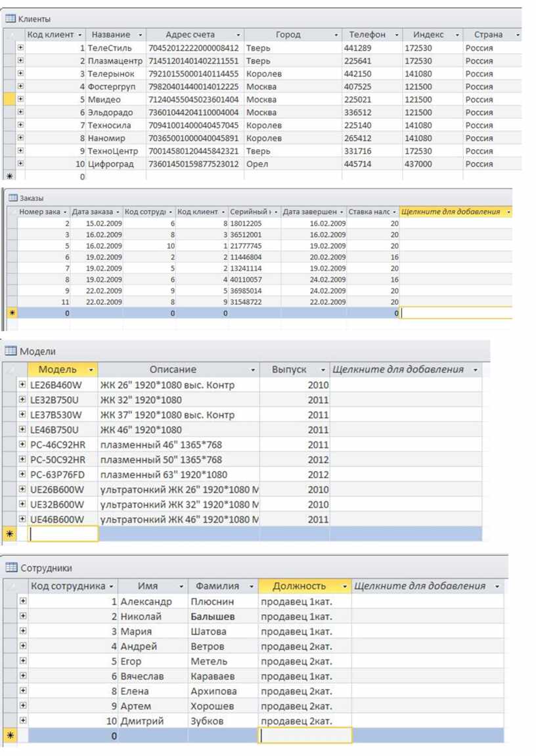The width and height of the screenshot is (536, 756).
Task: Expand the Плазмацентр client subdatasheet
Action: 20,60
